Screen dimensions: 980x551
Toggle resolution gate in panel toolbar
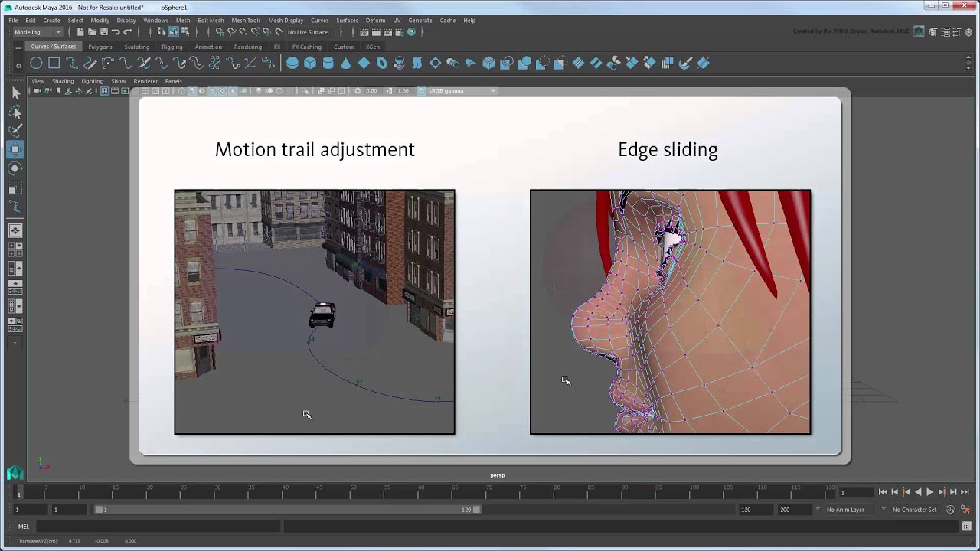point(126,91)
